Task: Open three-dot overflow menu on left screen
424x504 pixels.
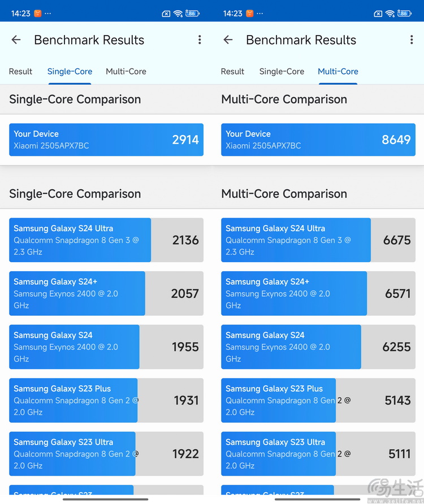Action: pyautogui.click(x=200, y=40)
